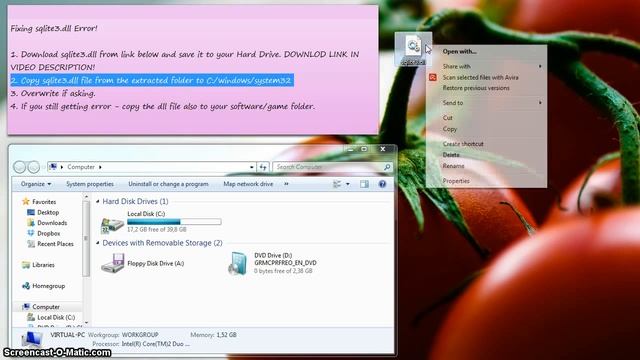Open Desktop in Favorites list
The image size is (640, 360).
coord(48,212)
